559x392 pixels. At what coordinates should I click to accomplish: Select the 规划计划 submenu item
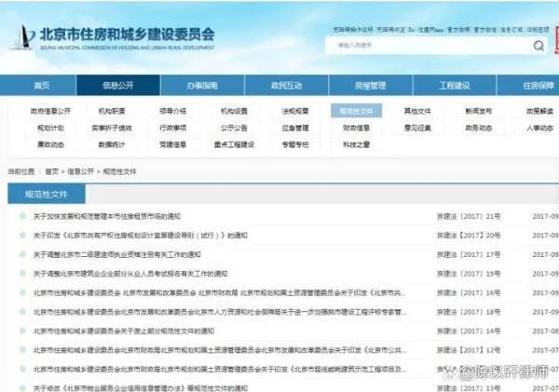click(50, 128)
